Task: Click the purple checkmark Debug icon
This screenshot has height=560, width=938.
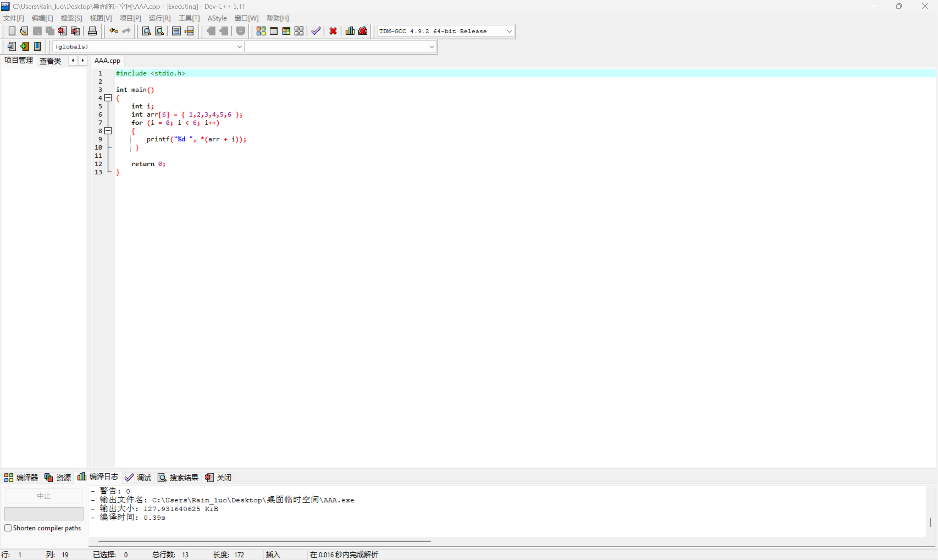Action: point(316,31)
